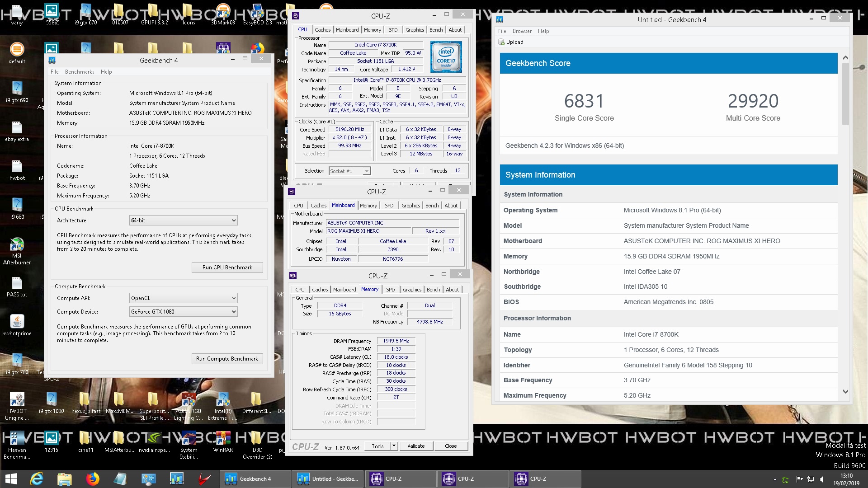Switch to the Geekbench 4 taskbar window button

tap(256, 479)
